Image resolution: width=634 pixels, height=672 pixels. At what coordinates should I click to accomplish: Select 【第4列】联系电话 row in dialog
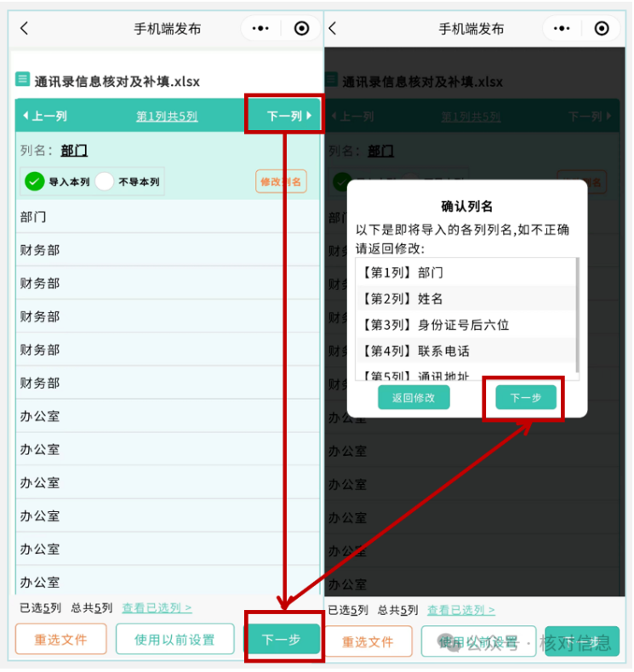(x=466, y=351)
